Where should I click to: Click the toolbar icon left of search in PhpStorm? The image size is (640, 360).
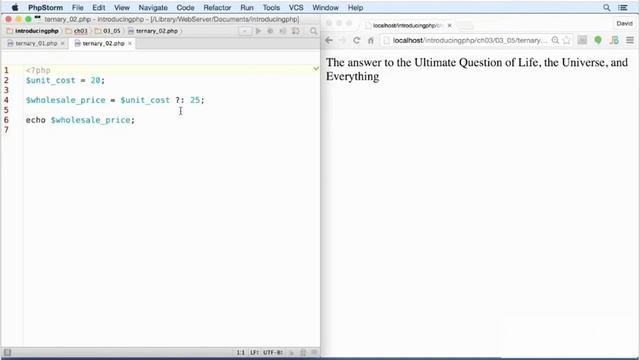(296, 31)
